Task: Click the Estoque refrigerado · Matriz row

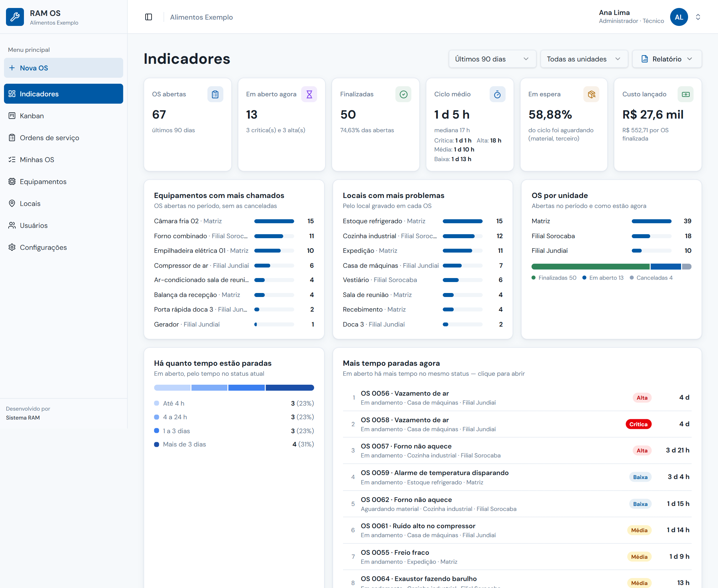Action: [422, 221]
